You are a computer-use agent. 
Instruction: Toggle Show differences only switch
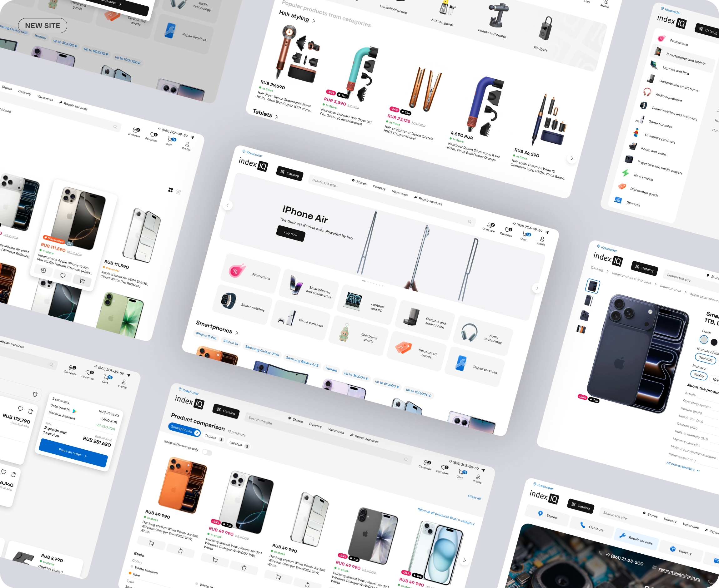click(207, 452)
